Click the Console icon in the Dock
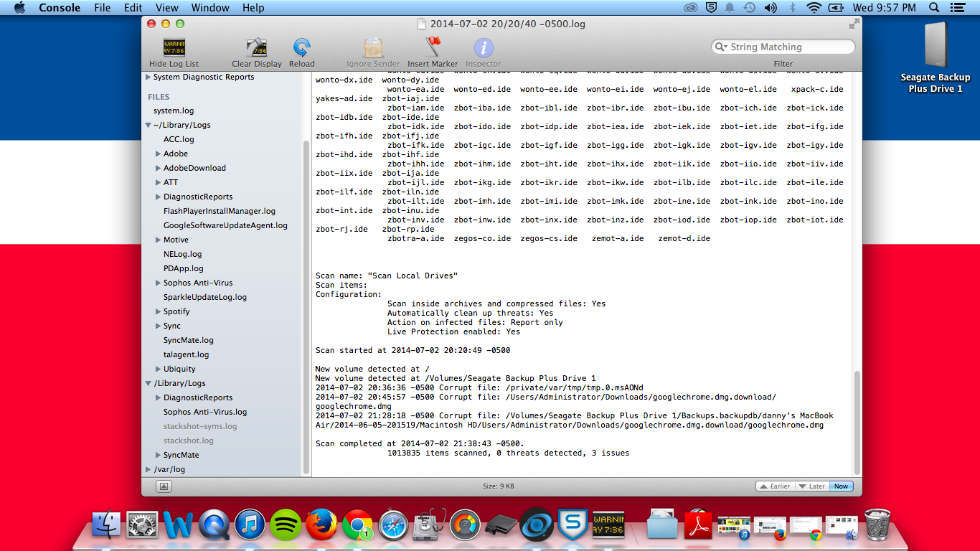Viewport: 980px width, 551px height. tap(608, 524)
